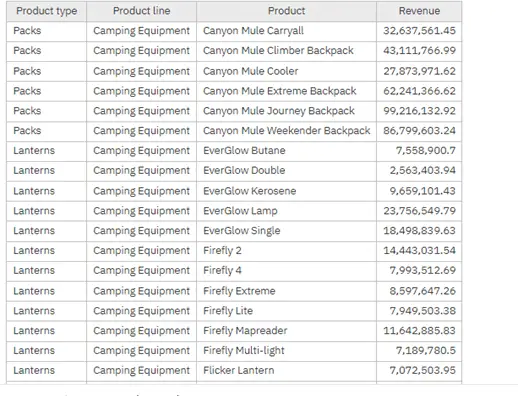
Task: Click Camping Equipment in Canyon Mule Carryall row
Action: [x=142, y=31]
